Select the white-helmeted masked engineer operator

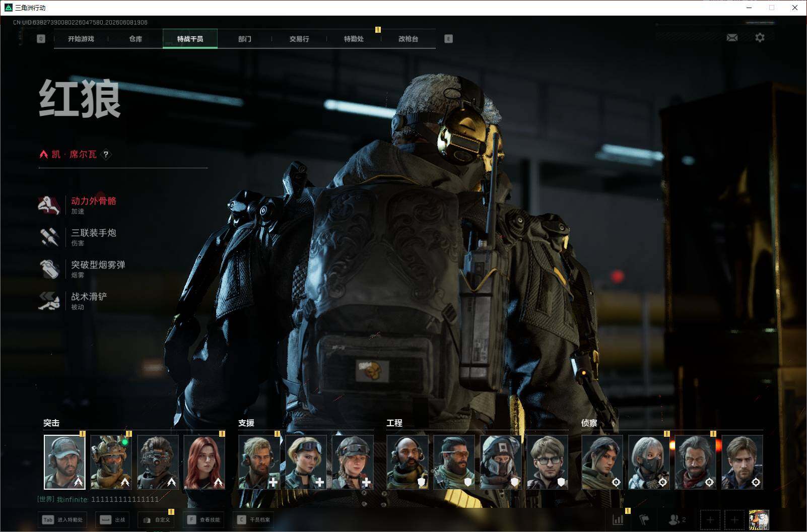pyautogui.click(x=501, y=462)
